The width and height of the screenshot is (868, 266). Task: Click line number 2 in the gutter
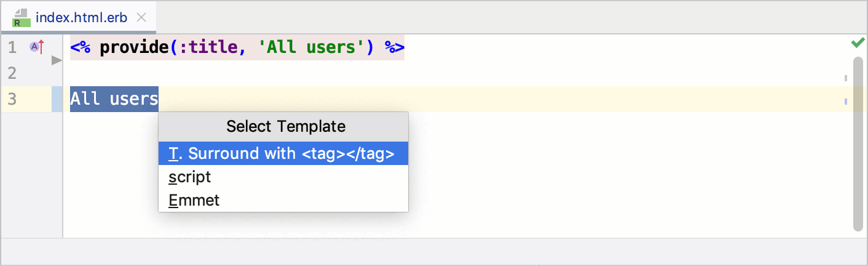pyautogui.click(x=12, y=73)
